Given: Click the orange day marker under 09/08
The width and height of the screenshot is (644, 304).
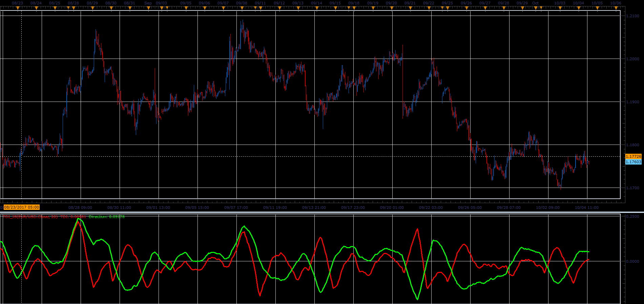Looking at the screenshot, I should [242, 8].
